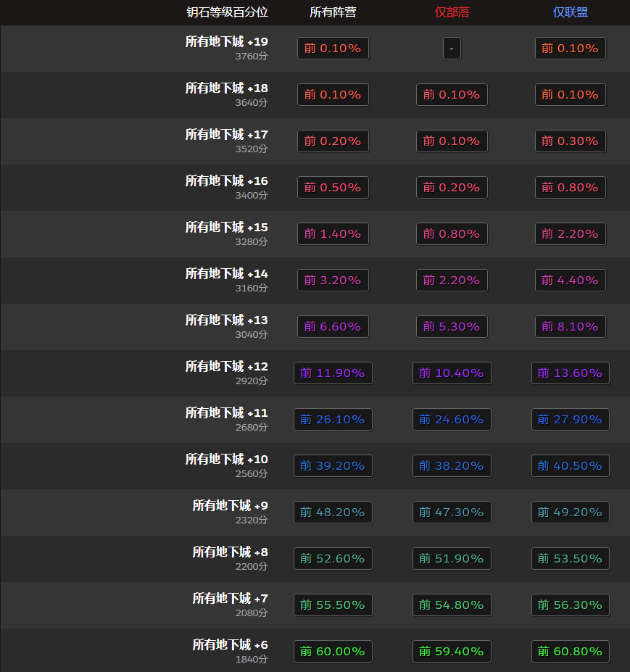Click the 前 38.20% badge

[452, 466]
